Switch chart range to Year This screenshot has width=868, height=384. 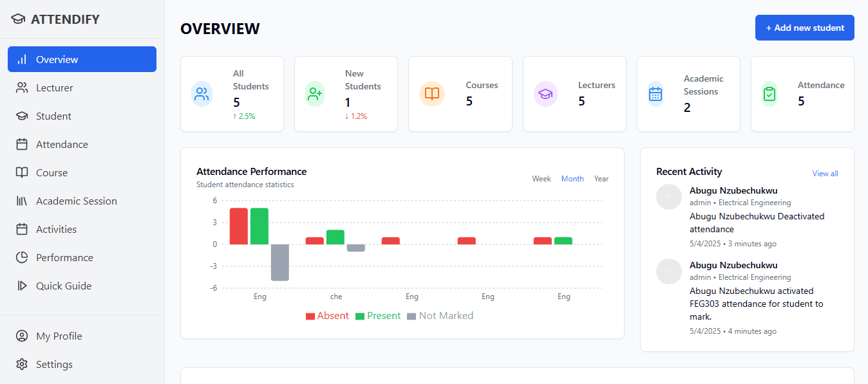coord(601,179)
